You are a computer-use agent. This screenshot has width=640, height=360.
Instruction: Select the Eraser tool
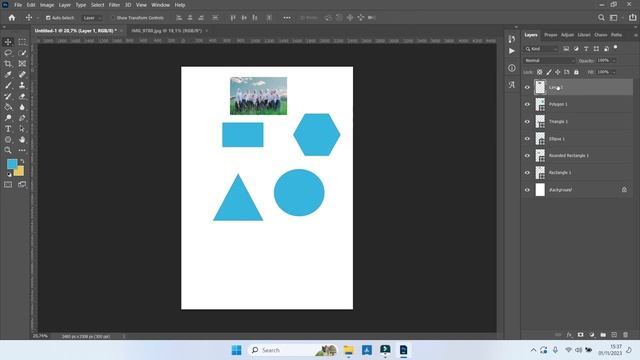click(22, 96)
